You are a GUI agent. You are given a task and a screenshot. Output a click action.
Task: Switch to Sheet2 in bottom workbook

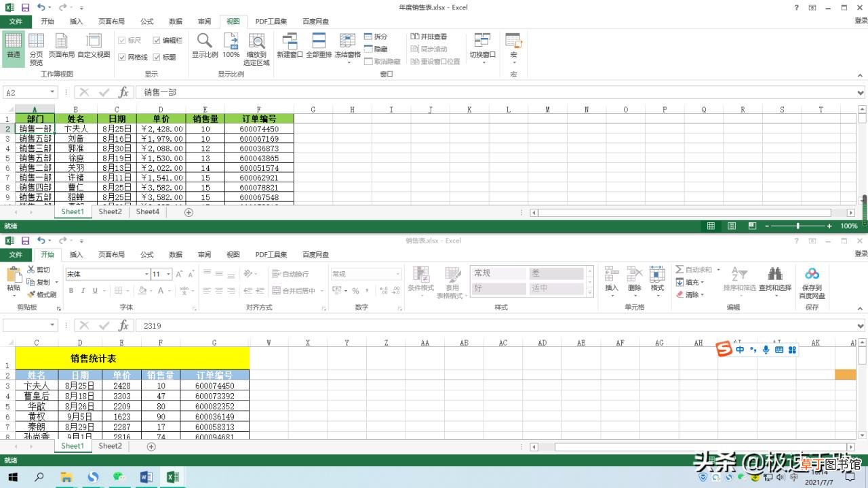110,446
